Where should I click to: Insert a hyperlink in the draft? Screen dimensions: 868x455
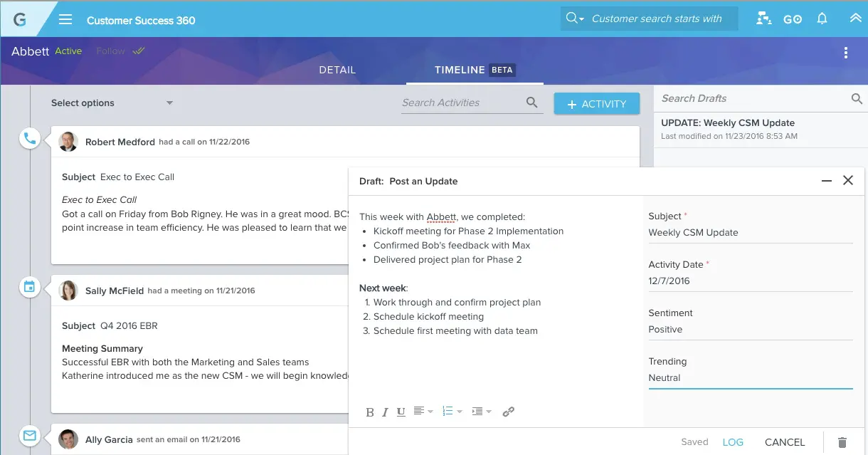tap(508, 412)
